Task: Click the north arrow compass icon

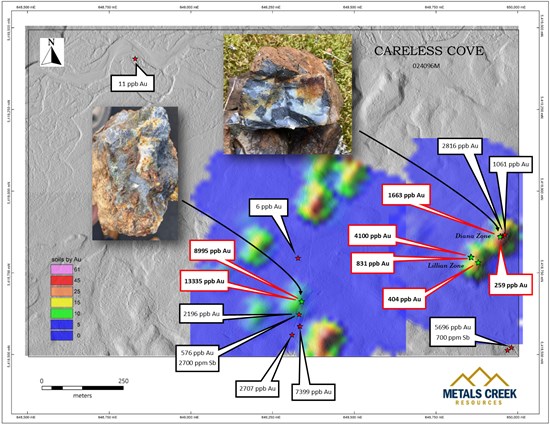Action: click(52, 52)
